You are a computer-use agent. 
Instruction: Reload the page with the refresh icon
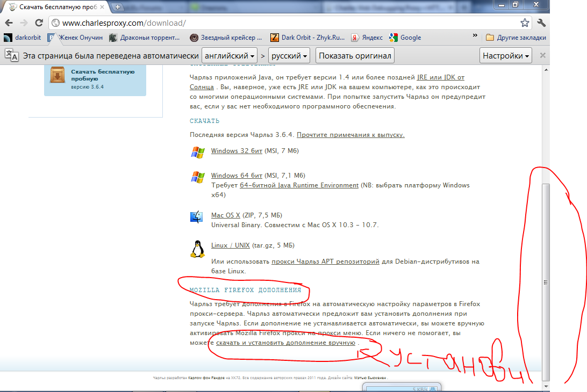[x=39, y=23]
